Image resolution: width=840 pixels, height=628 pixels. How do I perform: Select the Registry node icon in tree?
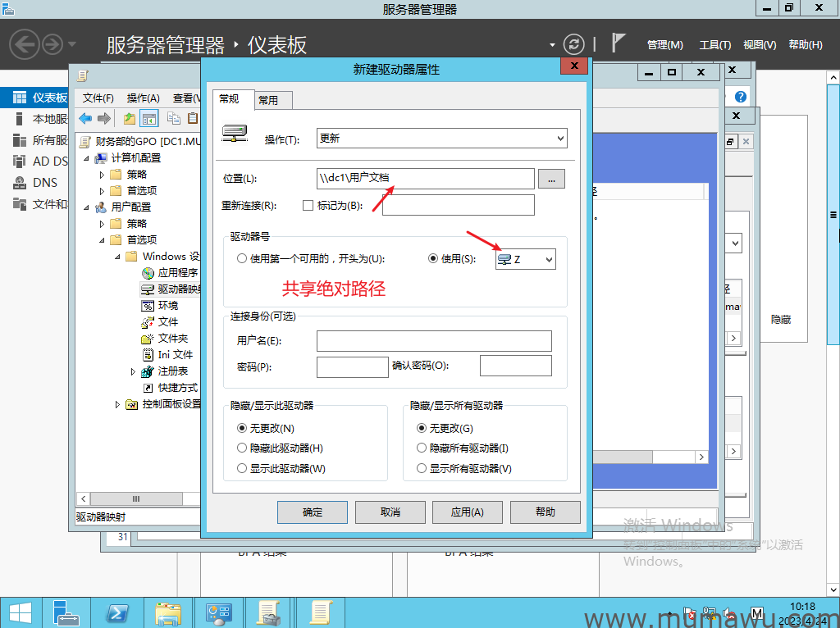tap(148, 371)
